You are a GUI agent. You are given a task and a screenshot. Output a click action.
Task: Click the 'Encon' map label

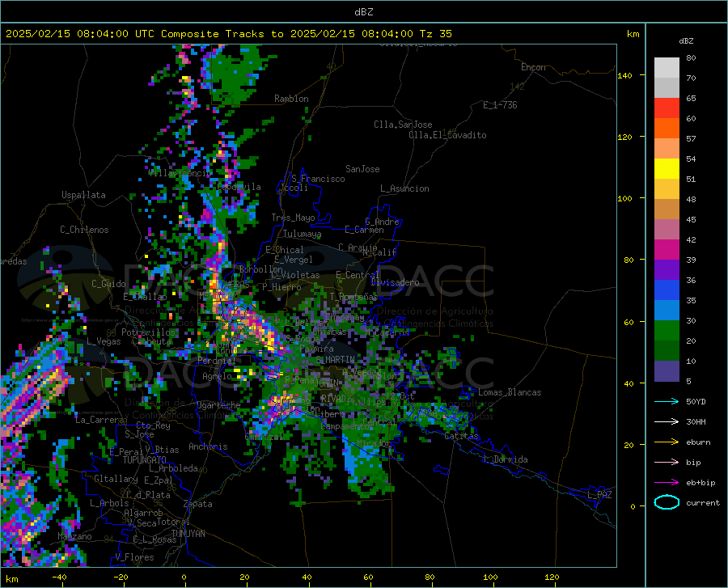point(533,67)
